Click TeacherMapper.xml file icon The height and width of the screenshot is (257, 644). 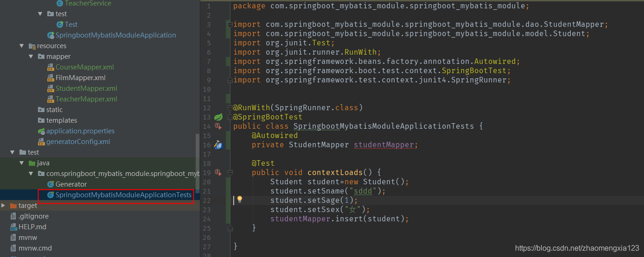coord(51,99)
